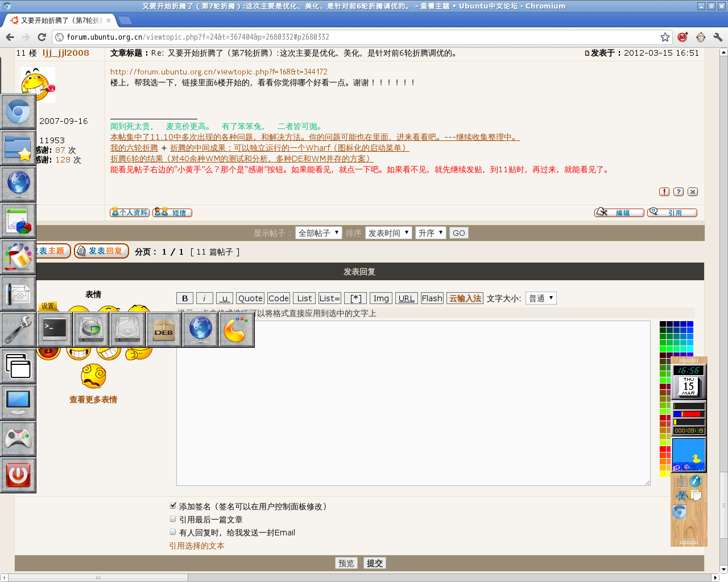The width and height of the screenshot is (728, 582).
Task: Open the network globe icon in the flyout bar
Action: 200,330
